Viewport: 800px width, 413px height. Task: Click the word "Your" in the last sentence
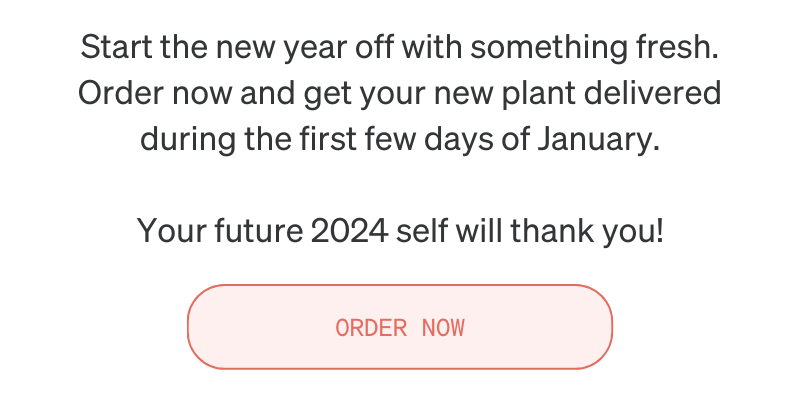(x=171, y=231)
